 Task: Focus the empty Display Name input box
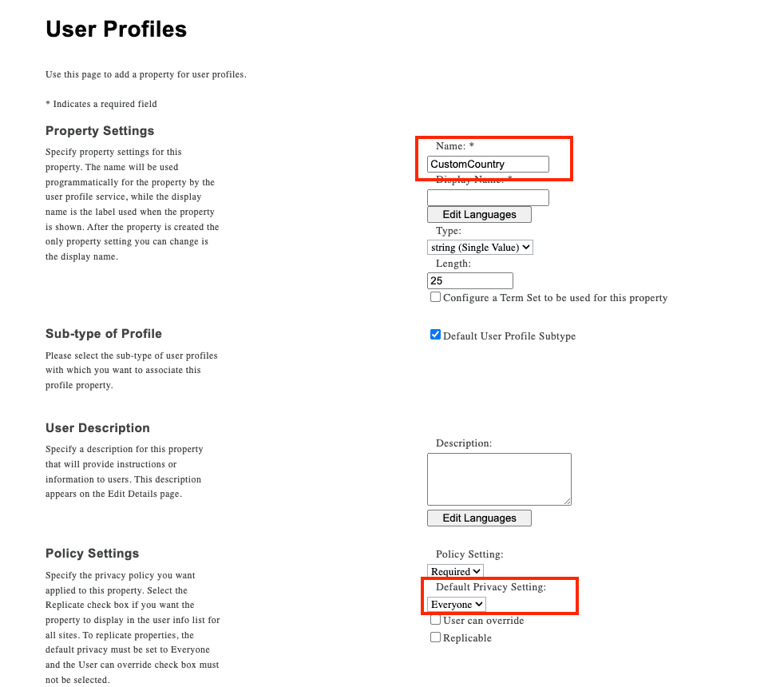(488, 197)
